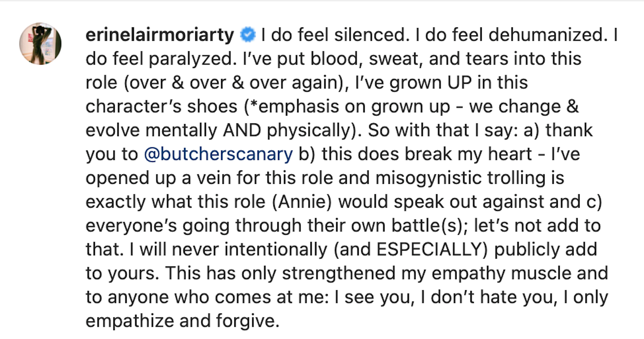Open the @butcherscanary mention link
644x339 pixels.
[x=218, y=154]
